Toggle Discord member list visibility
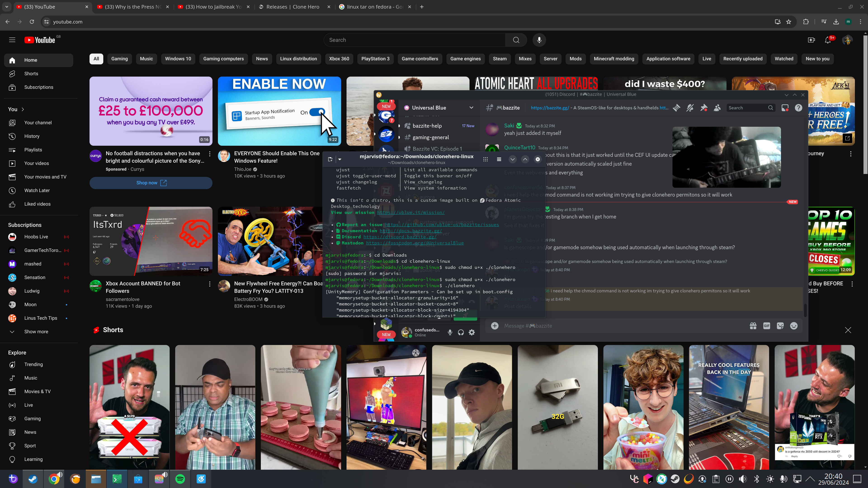This screenshot has height=488, width=868. (x=717, y=108)
